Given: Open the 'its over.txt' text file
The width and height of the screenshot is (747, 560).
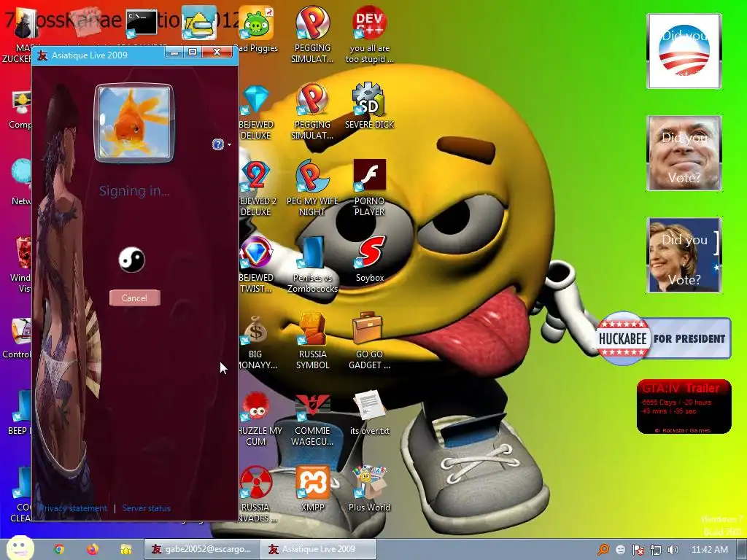Looking at the screenshot, I should (x=369, y=413).
